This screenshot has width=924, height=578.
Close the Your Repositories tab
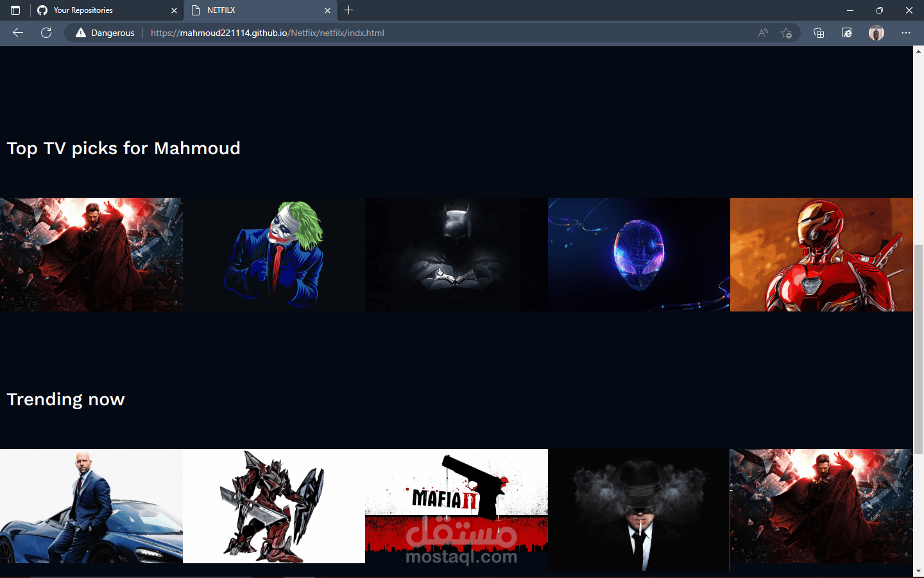coord(174,10)
